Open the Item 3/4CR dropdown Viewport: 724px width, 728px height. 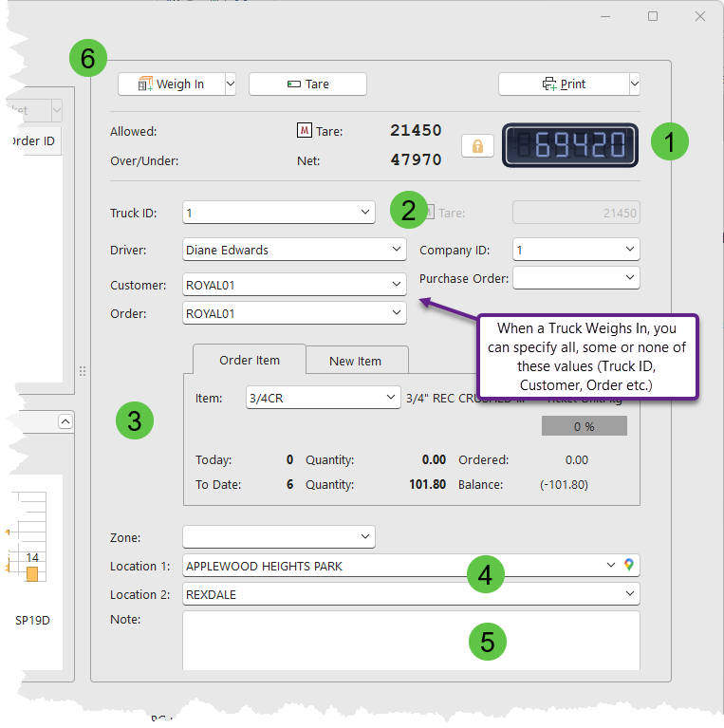(390, 398)
